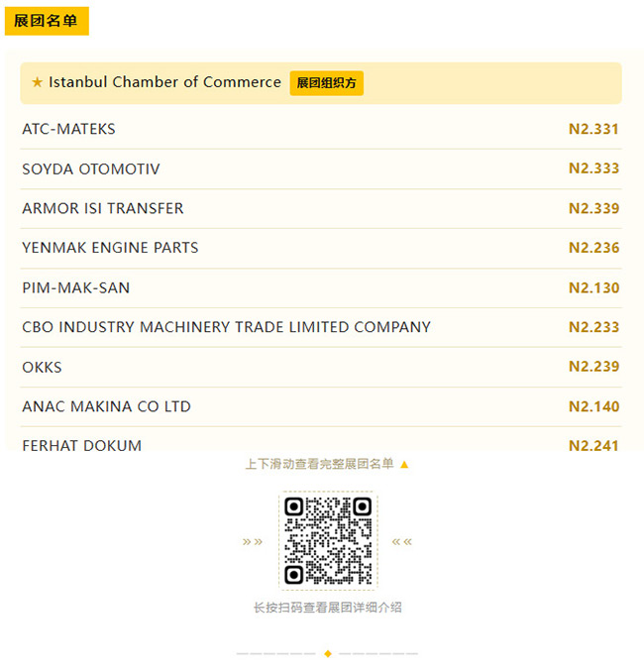Click 长按扫码查看展团详细介绍 caption
The width and height of the screenshot is (644, 672).
pos(328,607)
